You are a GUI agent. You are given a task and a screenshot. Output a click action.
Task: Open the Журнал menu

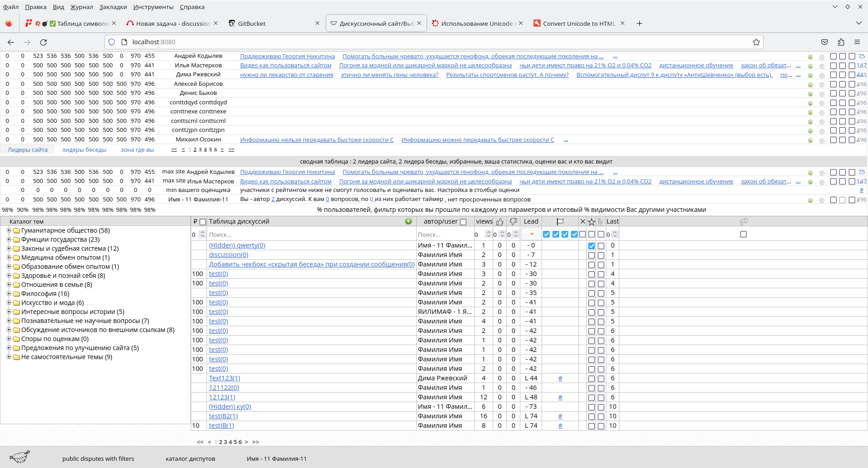click(81, 7)
